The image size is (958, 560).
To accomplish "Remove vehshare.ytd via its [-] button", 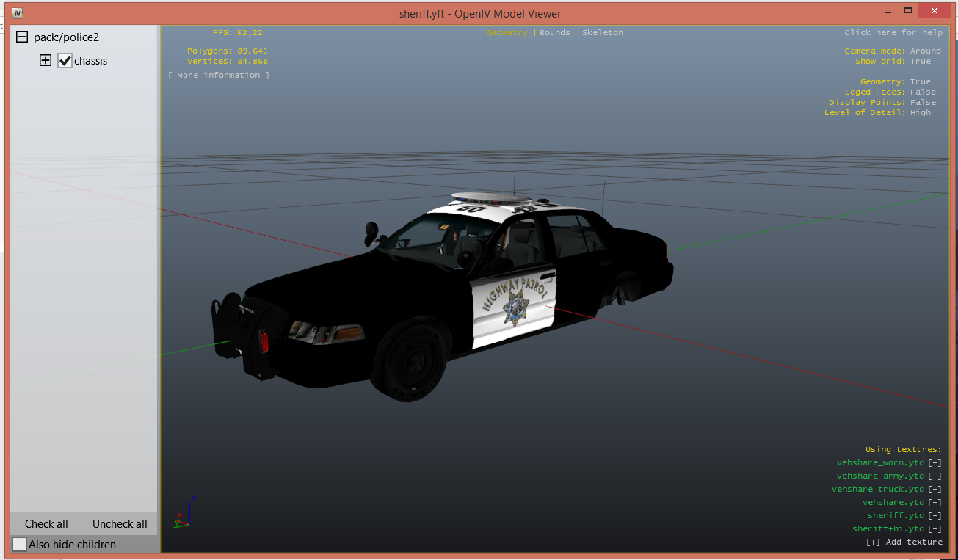I will point(935,502).
